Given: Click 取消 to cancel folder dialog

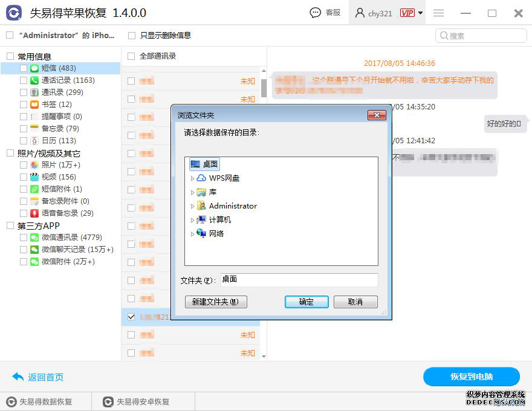Looking at the screenshot, I should 355,302.
